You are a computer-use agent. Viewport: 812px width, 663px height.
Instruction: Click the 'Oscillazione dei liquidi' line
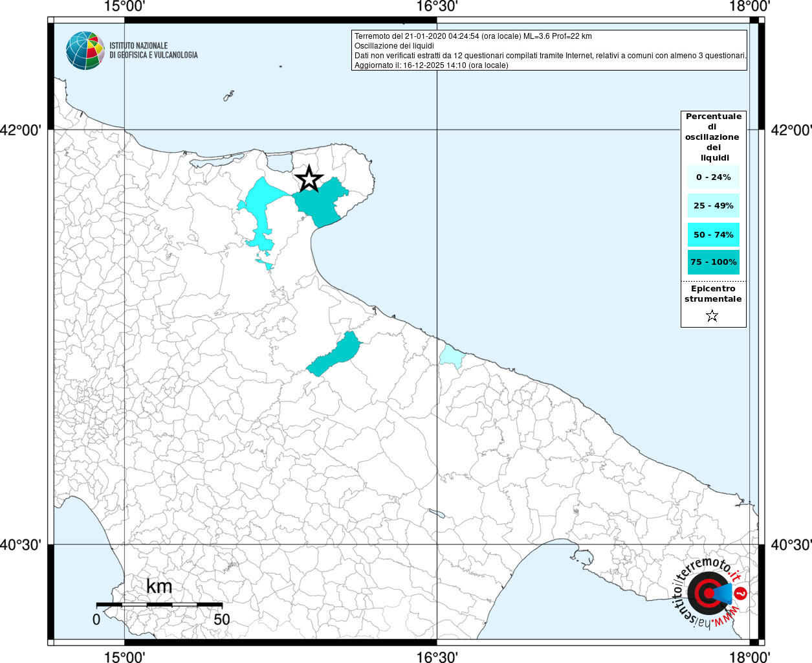(x=394, y=46)
